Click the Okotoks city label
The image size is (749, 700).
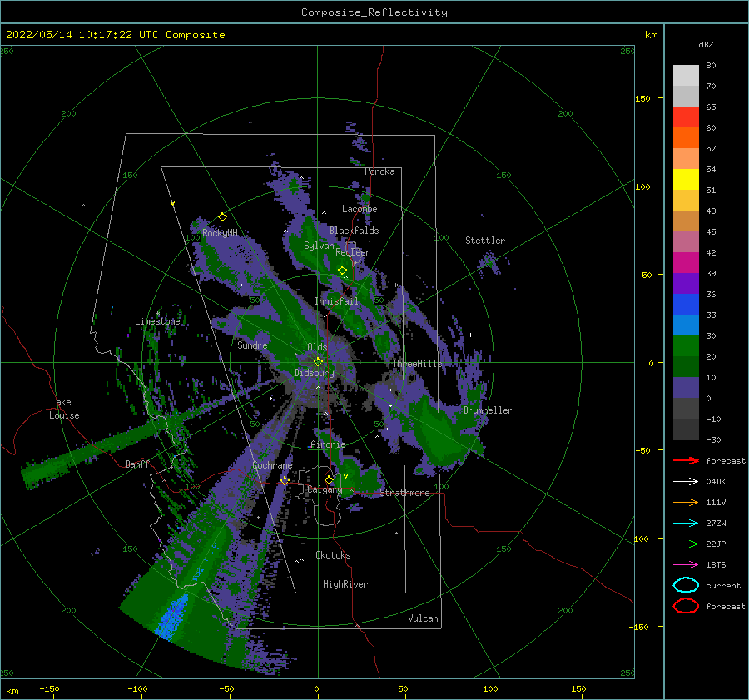(x=333, y=555)
